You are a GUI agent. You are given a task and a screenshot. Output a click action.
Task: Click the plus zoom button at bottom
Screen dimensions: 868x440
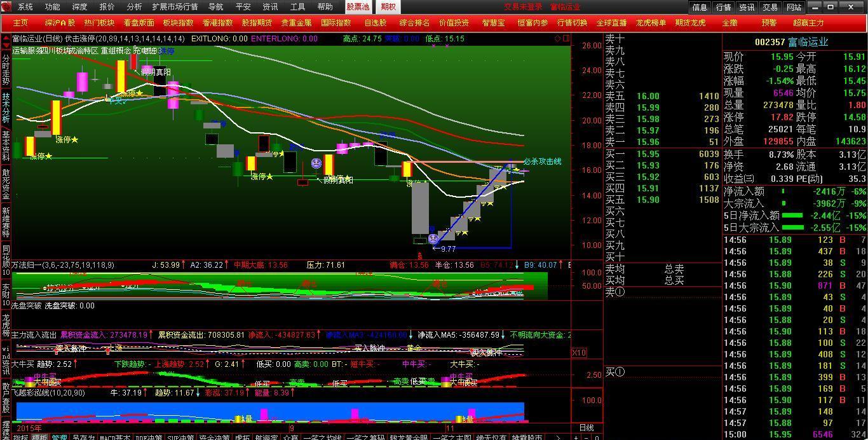coord(576,437)
